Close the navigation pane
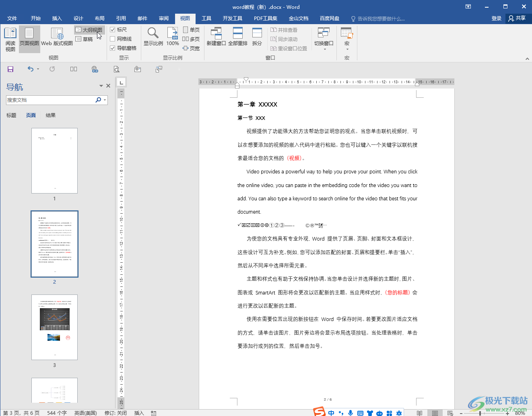 (x=108, y=86)
